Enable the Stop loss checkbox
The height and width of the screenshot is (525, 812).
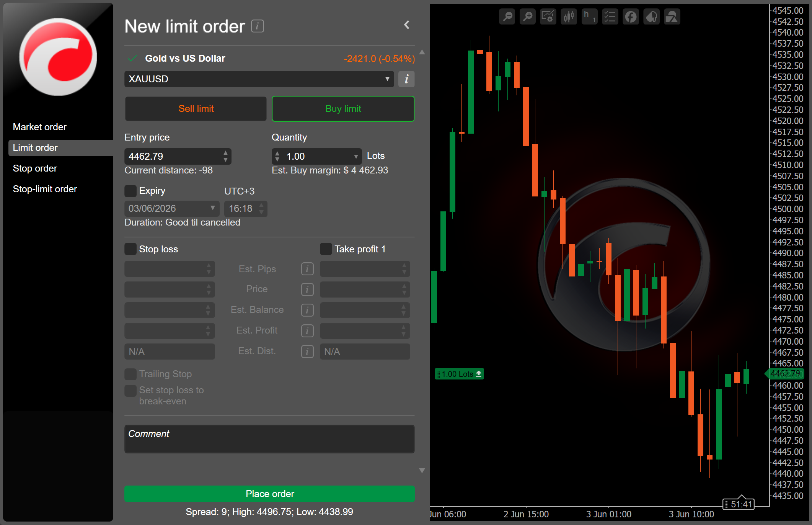click(130, 249)
